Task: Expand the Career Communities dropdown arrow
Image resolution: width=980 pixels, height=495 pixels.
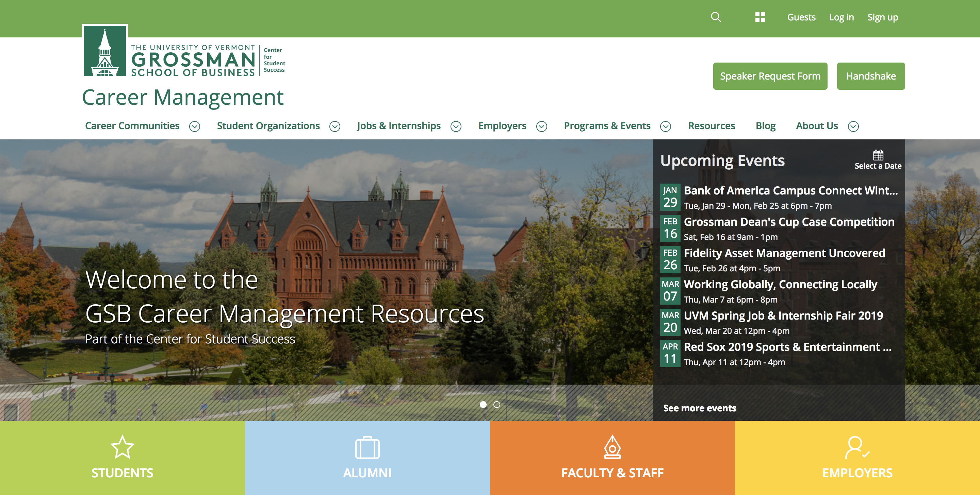Action: pos(194,126)
